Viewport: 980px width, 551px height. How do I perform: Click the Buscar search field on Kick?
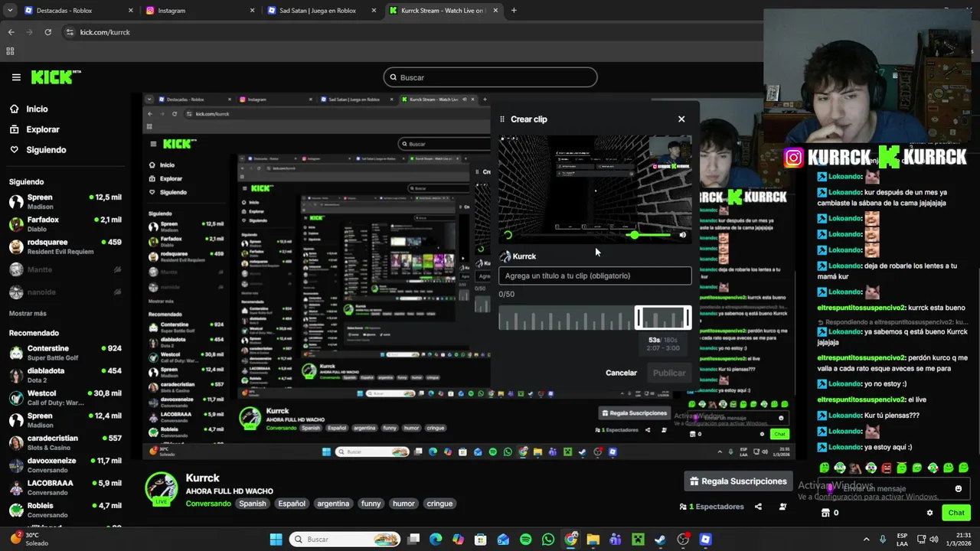(x=490, y=77)
